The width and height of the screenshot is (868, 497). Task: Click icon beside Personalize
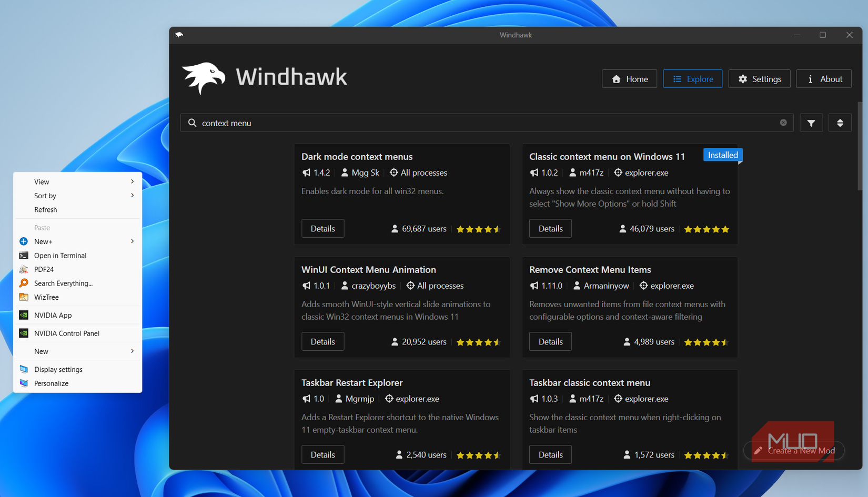click(24, 383)
